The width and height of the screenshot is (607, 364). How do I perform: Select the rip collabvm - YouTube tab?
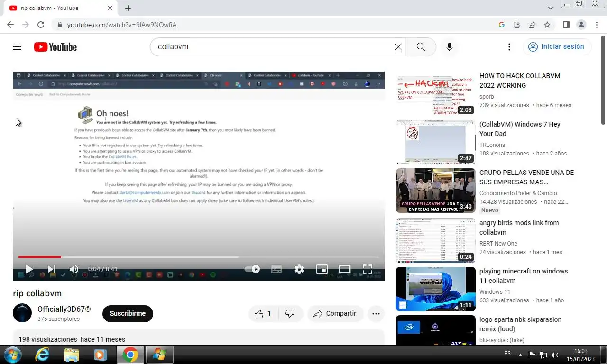click(x=60, y=8)
